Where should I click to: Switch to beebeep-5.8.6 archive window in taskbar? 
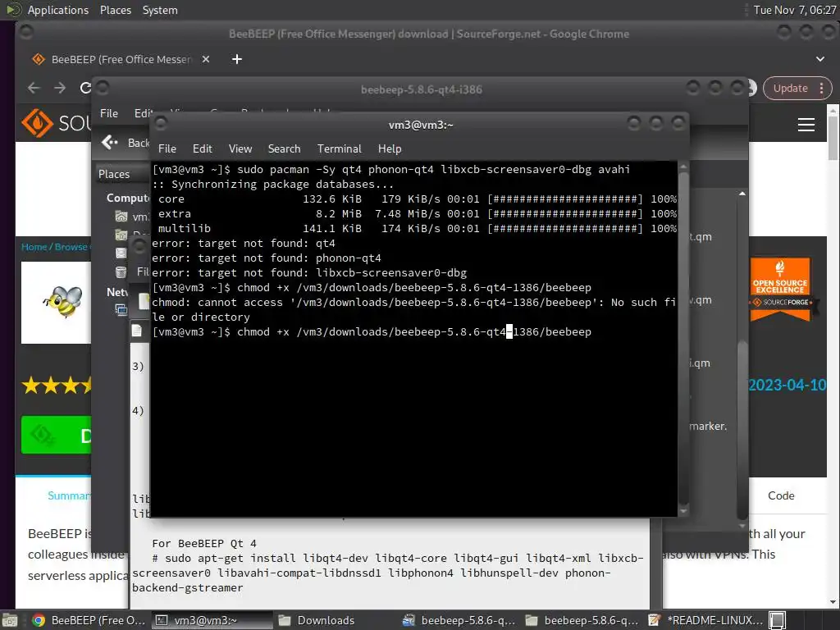[x=459, y=620]
